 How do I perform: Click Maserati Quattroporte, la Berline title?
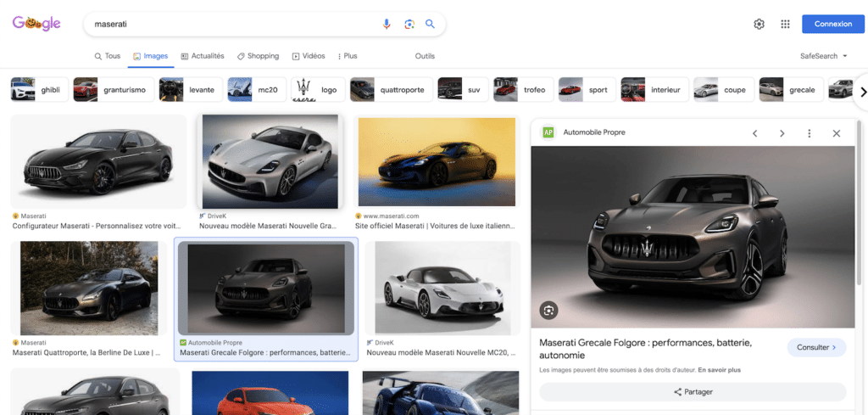pos(86,352)
